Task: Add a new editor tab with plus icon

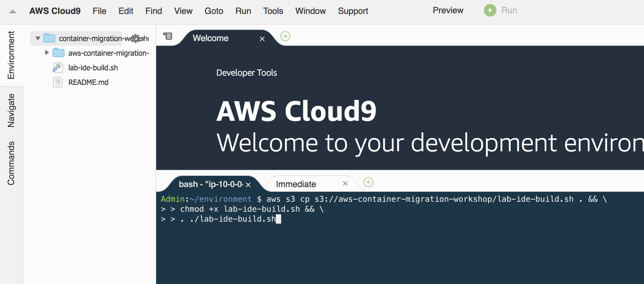Action: click(x=285, y=36)
